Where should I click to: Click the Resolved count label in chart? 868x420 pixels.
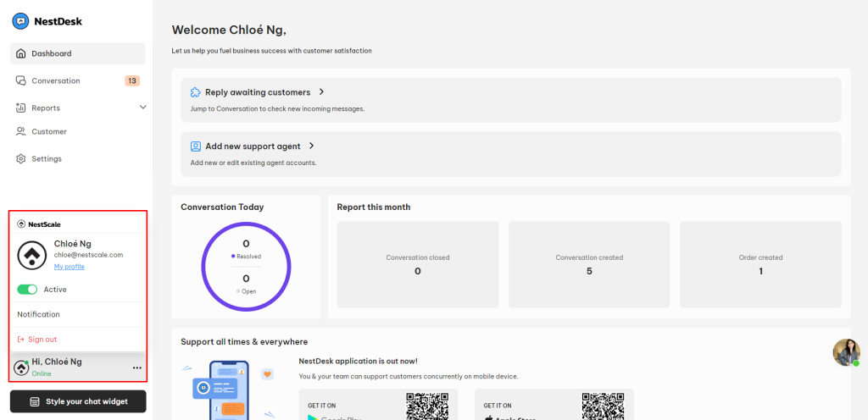tap(247, 257)
